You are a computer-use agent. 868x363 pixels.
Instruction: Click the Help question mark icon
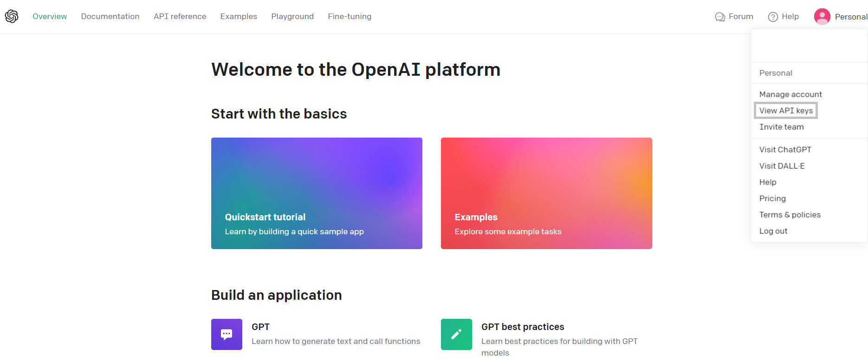773,17
